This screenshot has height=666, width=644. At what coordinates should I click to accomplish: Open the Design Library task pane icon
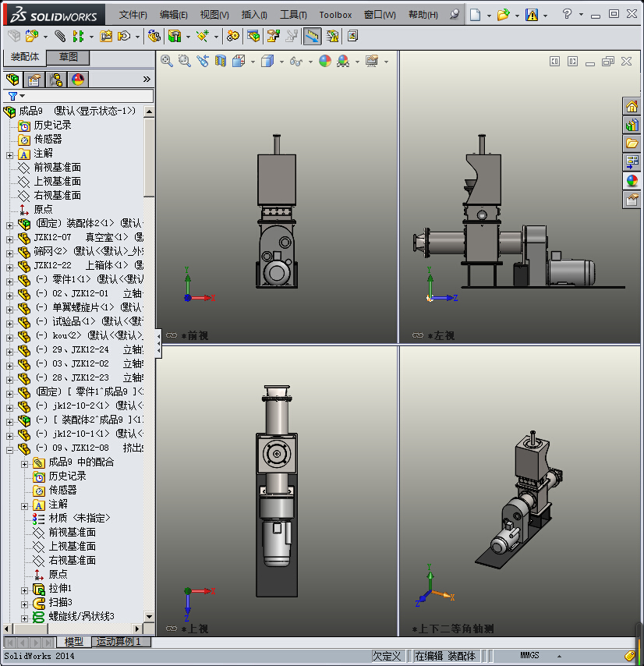[x=632, y=125]
